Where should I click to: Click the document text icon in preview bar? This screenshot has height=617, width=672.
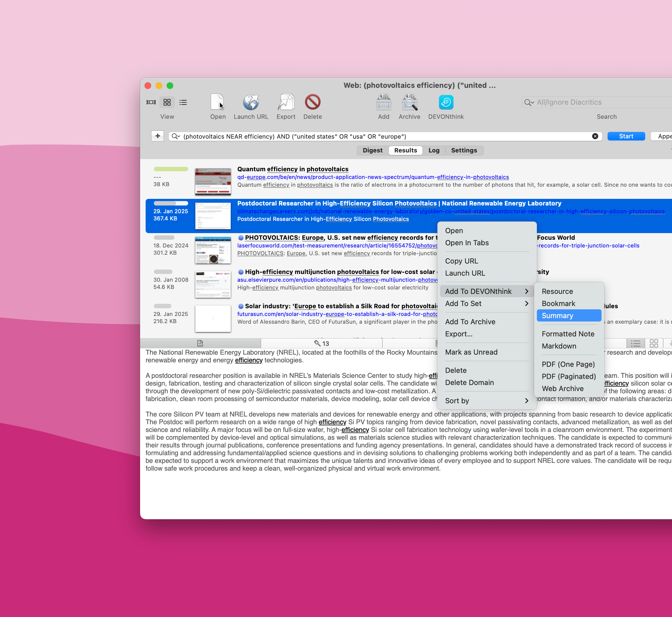(200, 343)
